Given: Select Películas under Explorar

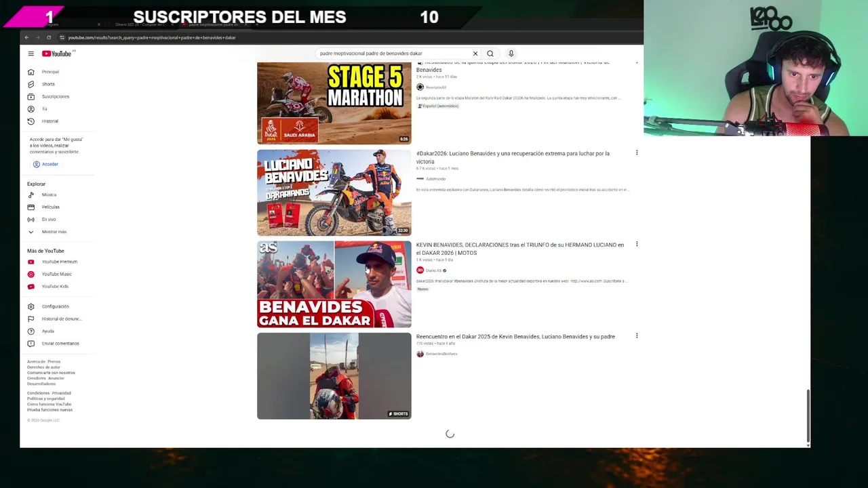Looking at the screenshot, I should pyautogui.click(x=51, y=207).
